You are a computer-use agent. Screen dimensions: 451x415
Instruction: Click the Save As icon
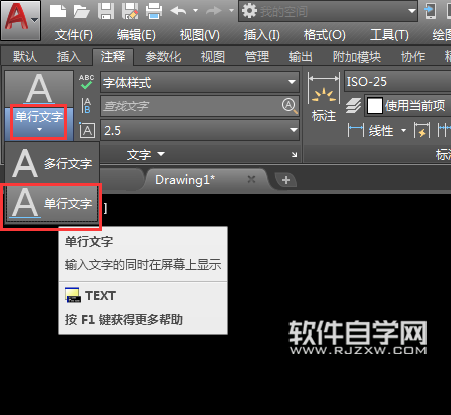coord(130,11)
